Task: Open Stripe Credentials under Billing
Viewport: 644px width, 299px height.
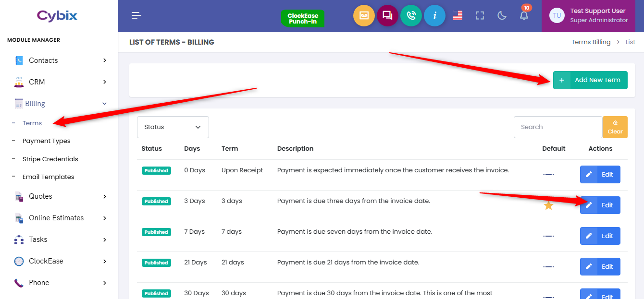Action: point(50,159)
